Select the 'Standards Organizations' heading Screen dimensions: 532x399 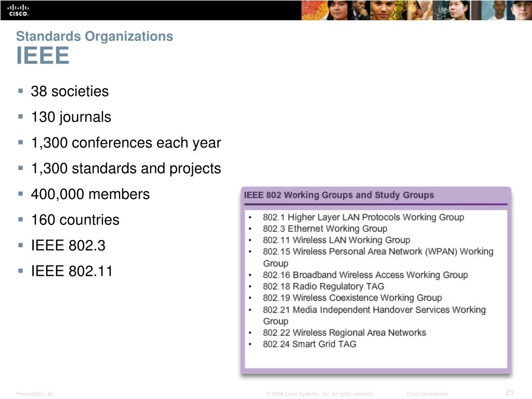(x=95, y=36)
